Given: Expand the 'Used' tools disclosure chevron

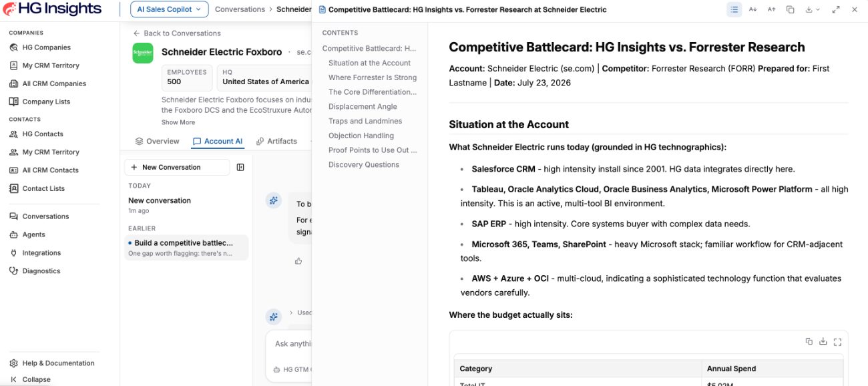Looking at the screenshot, I should tap(291, 313).
